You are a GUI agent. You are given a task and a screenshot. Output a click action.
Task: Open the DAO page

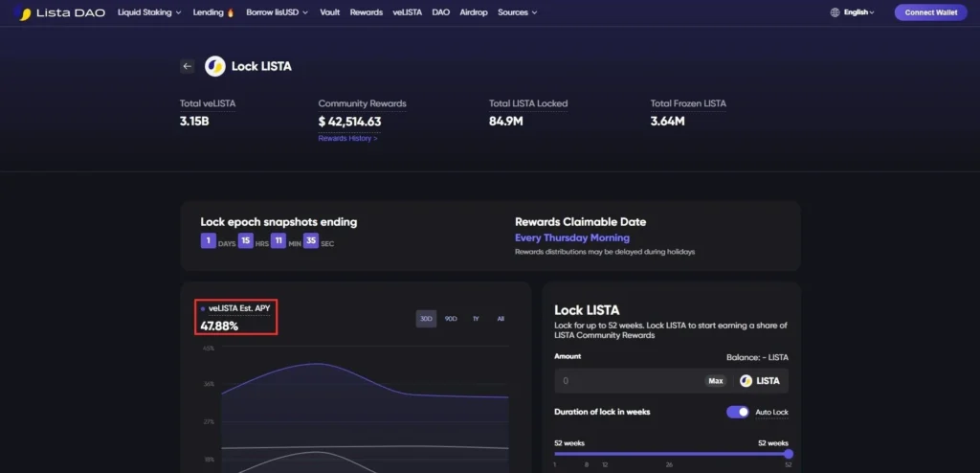(440, 12)
